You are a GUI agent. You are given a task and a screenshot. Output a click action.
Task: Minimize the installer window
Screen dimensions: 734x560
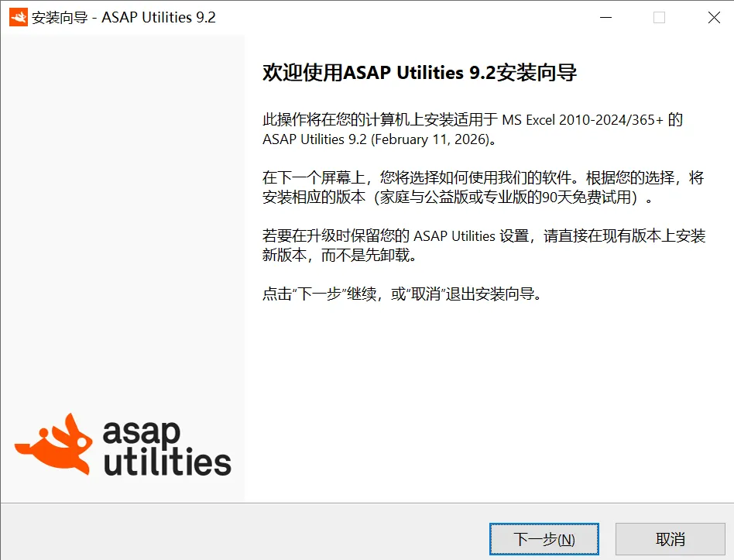click(x=605, y=17)
